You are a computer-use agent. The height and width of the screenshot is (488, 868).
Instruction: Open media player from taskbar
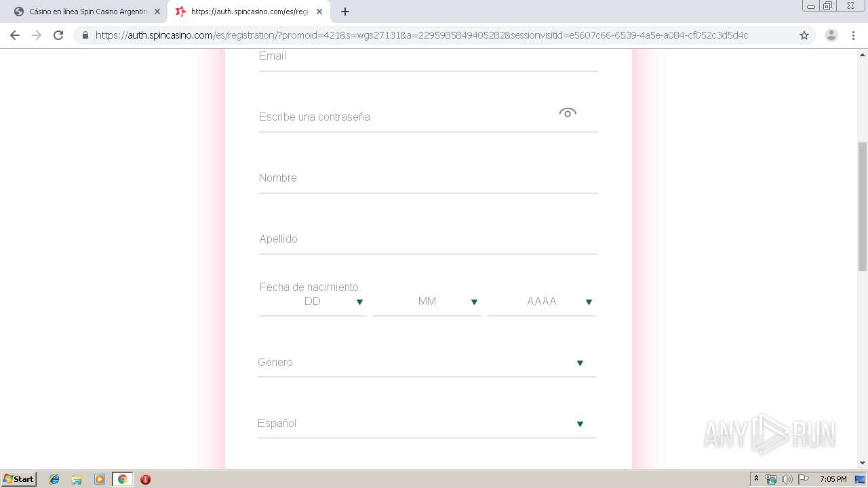pos(100,479)
